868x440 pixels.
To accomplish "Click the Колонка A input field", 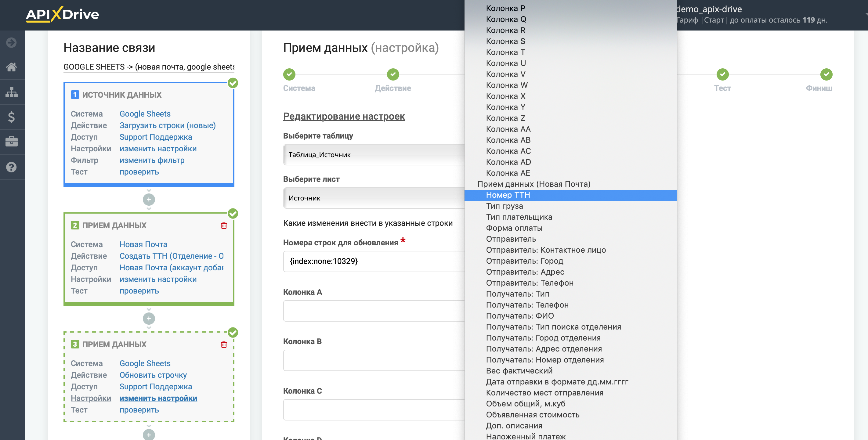I will tap(374, 311).
